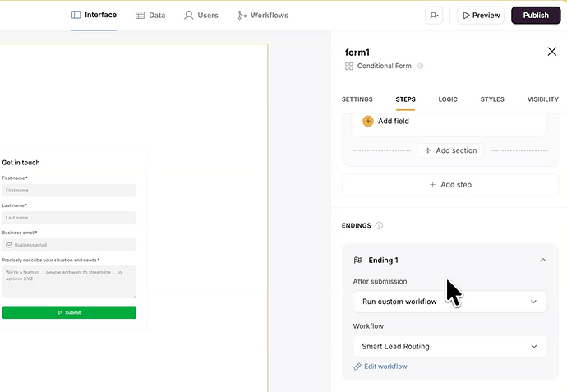Image resolution: width=567 pixels, height=392 pixels.
Task: Click the Conditional Form grid icon
Action: click(349, 66)
